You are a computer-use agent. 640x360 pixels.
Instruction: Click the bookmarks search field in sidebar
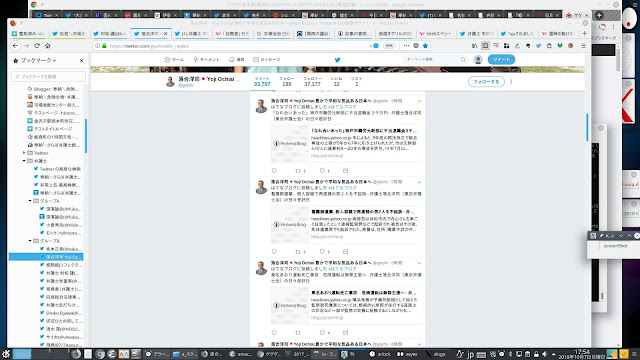pos(49,76)
